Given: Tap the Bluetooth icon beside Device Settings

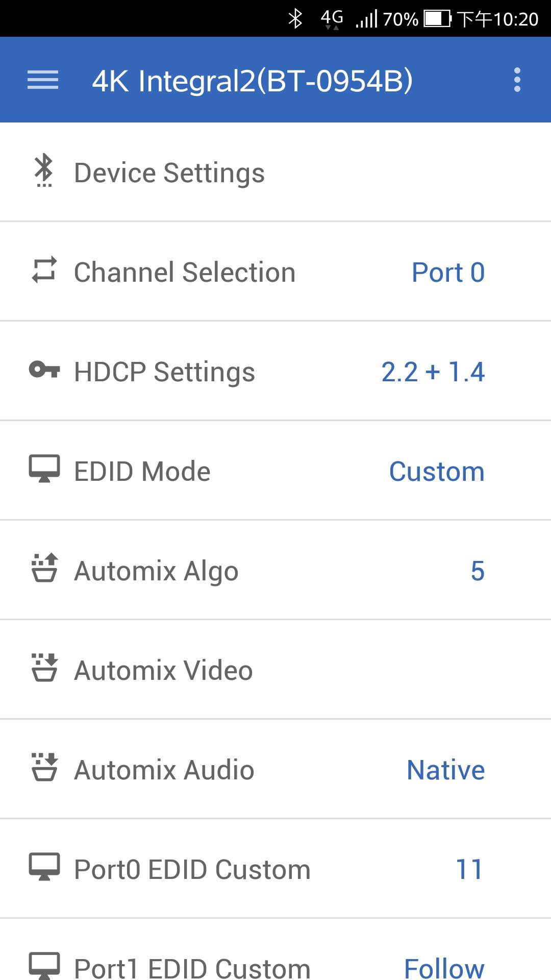Looking at the screenshot, I should [x=44, y=170].
